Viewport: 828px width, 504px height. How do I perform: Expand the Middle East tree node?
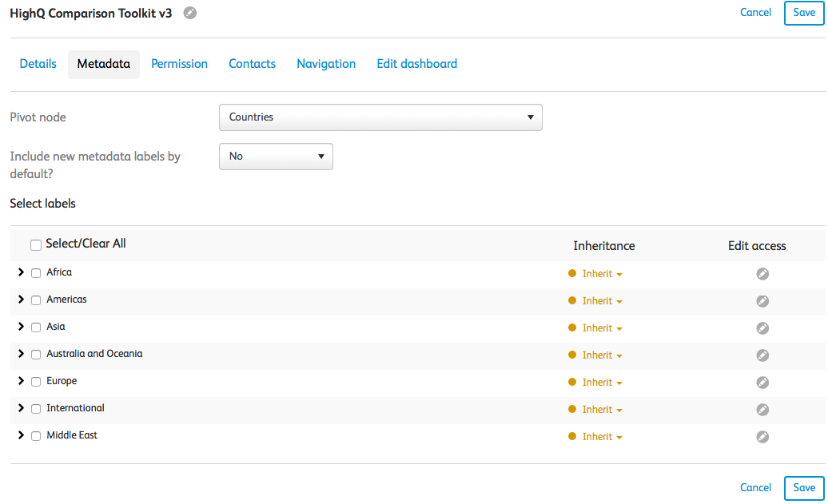pos(21,435)
